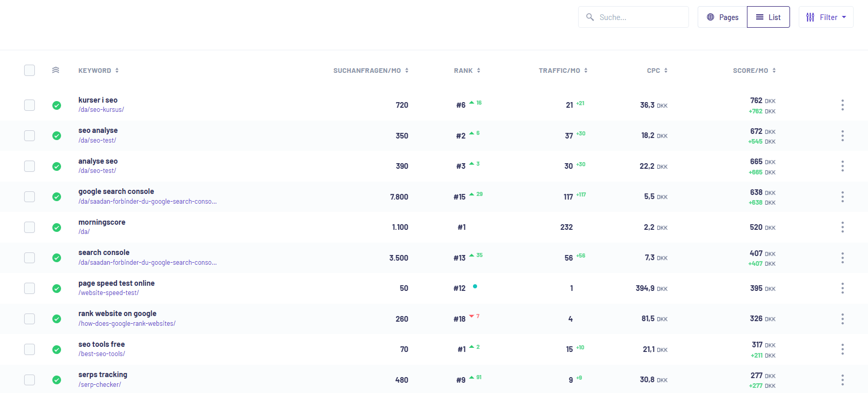Click the 232 traffic value

[566, 227]
